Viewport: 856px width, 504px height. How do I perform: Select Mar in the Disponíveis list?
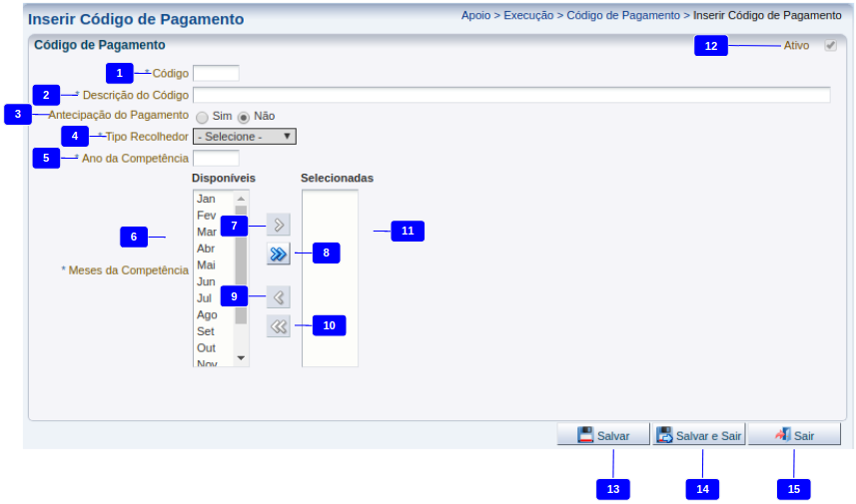click(x=207, y=232)
